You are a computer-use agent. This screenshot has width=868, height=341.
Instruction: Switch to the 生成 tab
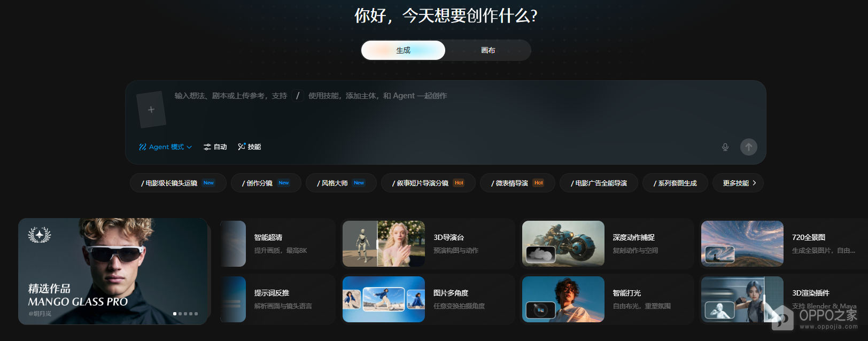(403, 50)
